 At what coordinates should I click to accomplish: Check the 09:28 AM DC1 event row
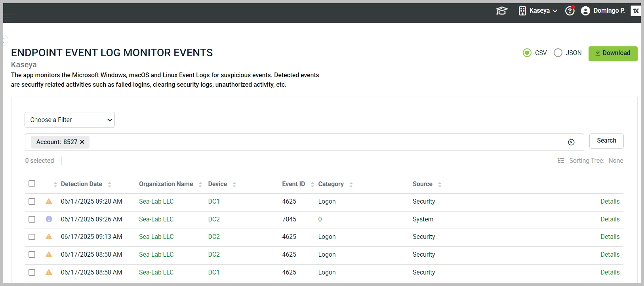coord(32,201)
